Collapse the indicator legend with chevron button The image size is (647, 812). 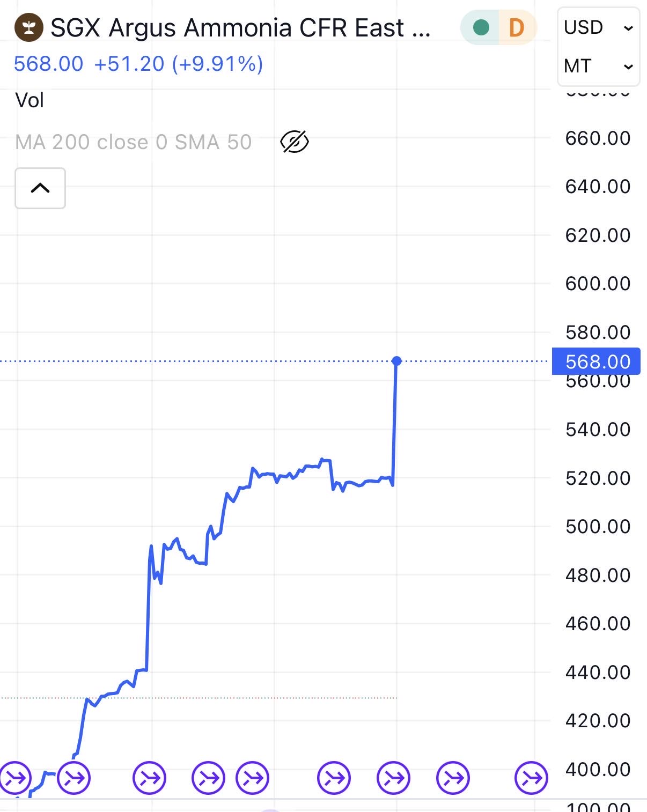pos(40,188)
